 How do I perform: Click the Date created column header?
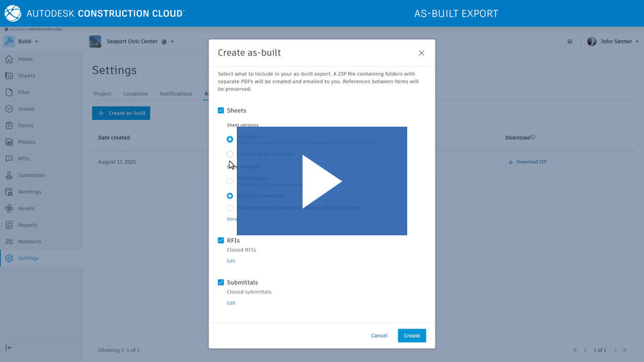(114, 137)
